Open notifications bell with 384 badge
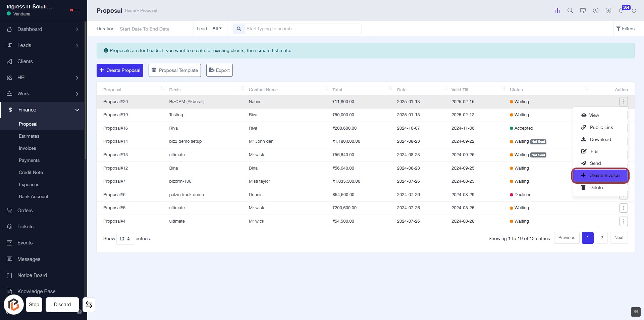644x320 pixels. 621,10
